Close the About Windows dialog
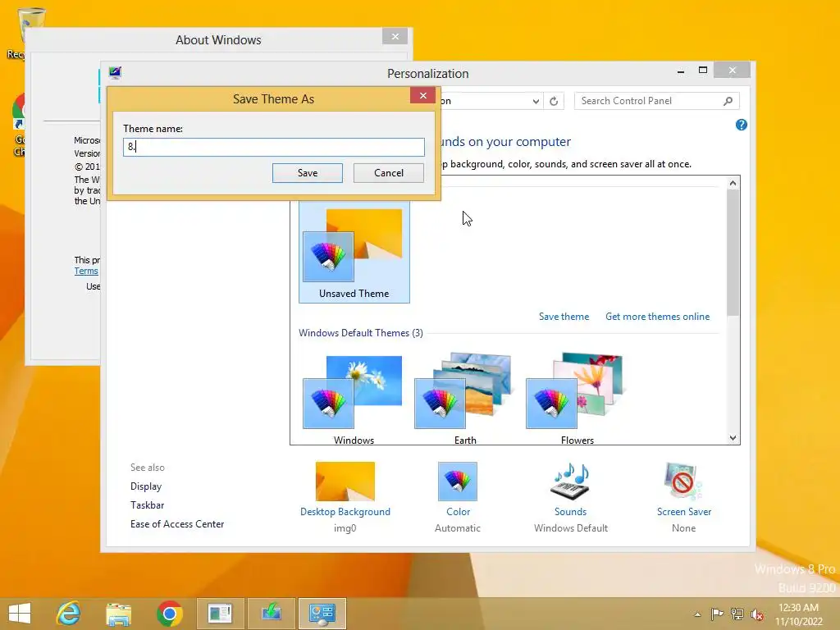 click(x=395, y=36)
